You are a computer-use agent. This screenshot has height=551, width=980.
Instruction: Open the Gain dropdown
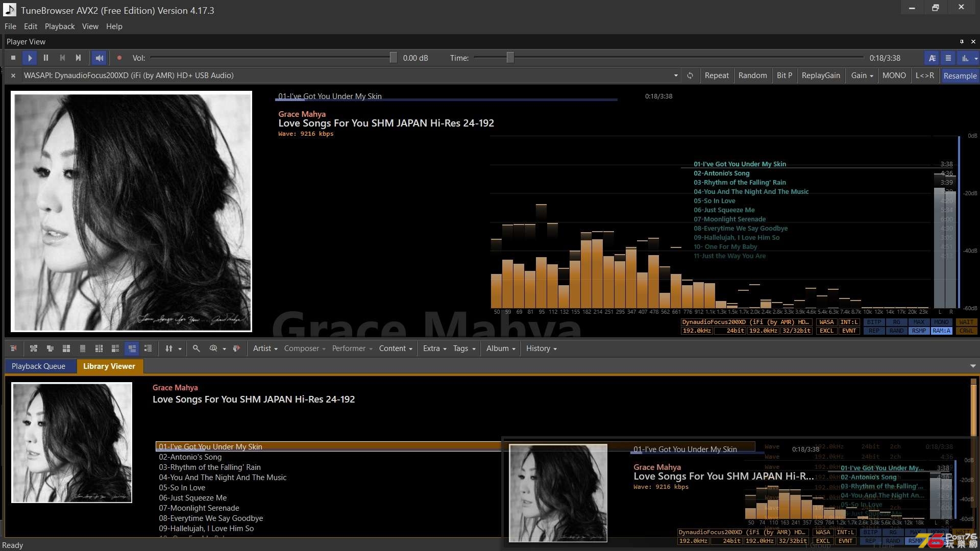862,76
